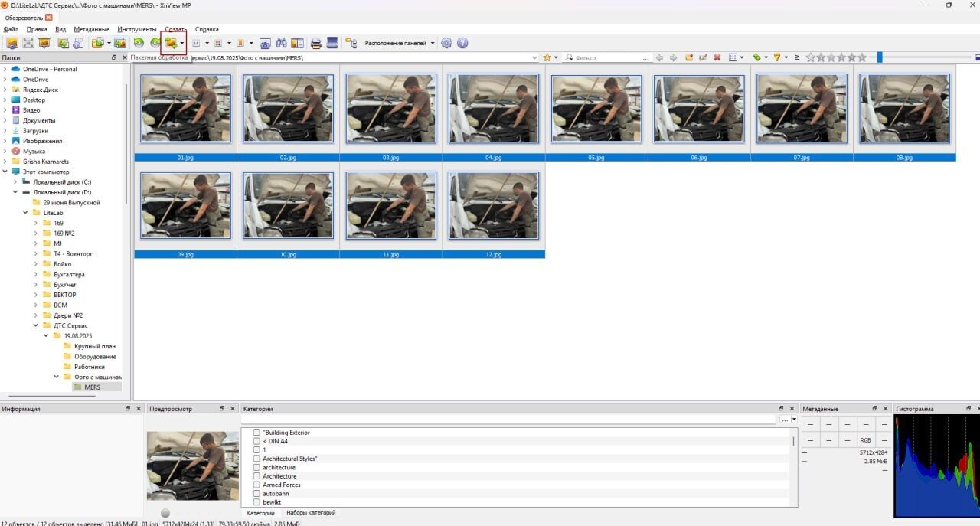Open the toolbar settings gear icon
Image resolution: width=980 pixels, height=526 pixels.
pos(447,43)
